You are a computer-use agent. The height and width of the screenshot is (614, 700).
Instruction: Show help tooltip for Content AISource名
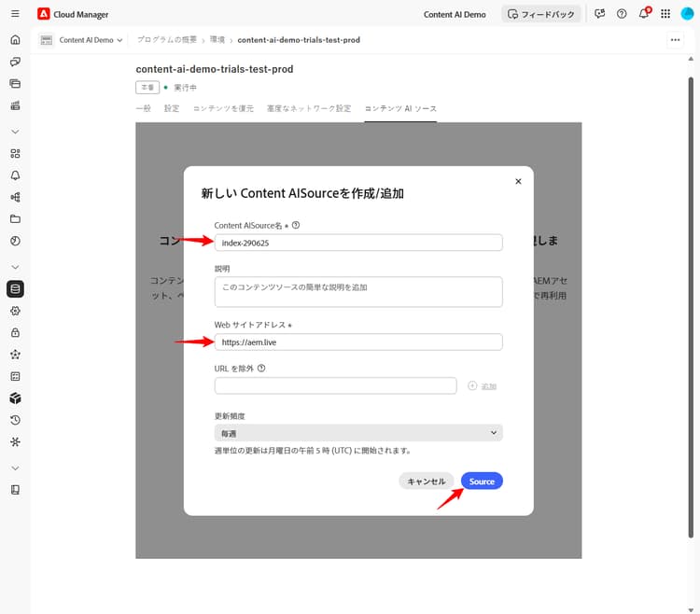(296, 225)
